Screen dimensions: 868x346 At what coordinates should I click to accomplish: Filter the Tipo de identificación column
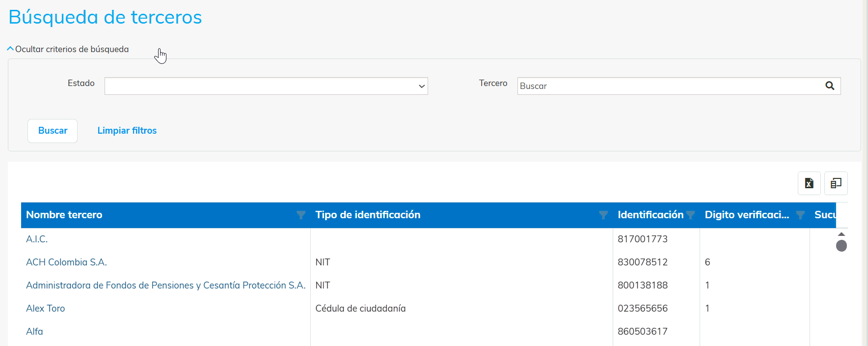coord(603,215)
